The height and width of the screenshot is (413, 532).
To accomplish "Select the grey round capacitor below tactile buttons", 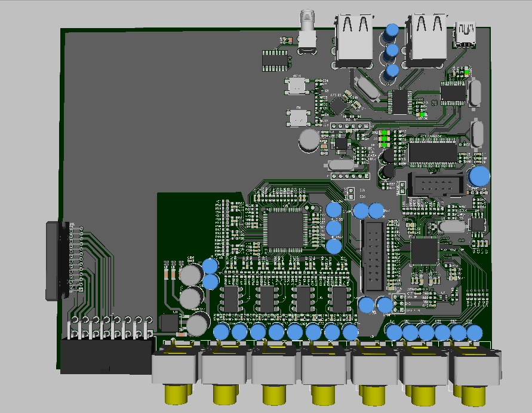I will pos(309,140).
